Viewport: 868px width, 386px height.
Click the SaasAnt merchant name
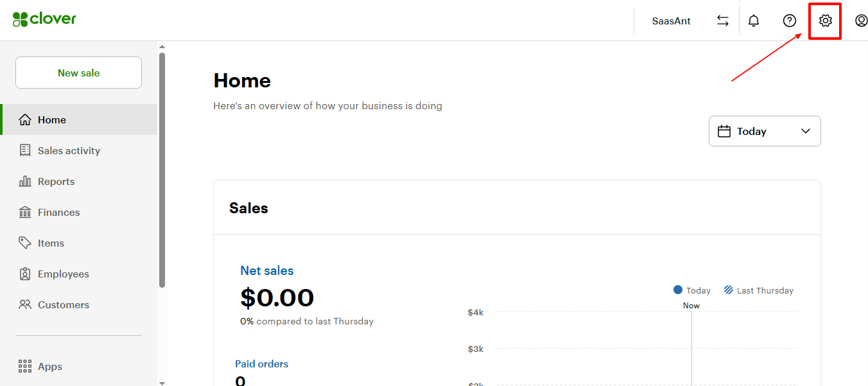[672, 21]
